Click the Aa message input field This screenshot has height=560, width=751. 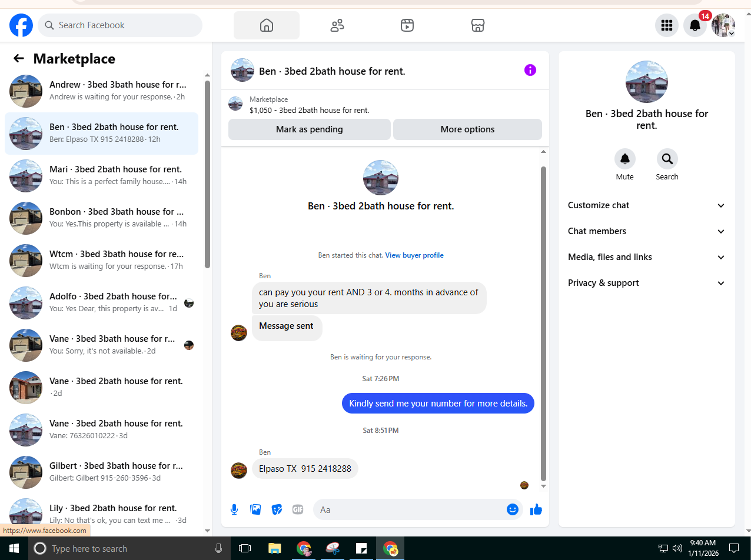pyautogui.click(x=411, y=509)
